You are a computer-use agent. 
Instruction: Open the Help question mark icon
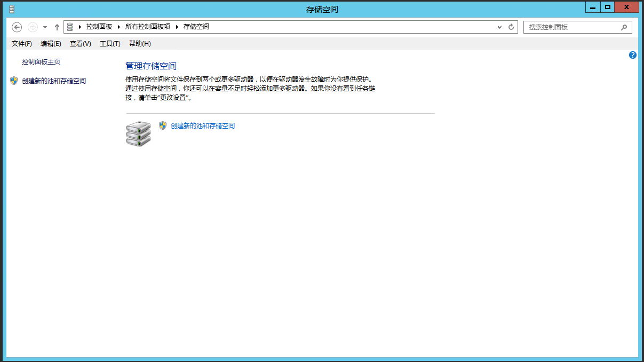click(x=632, y=55)
